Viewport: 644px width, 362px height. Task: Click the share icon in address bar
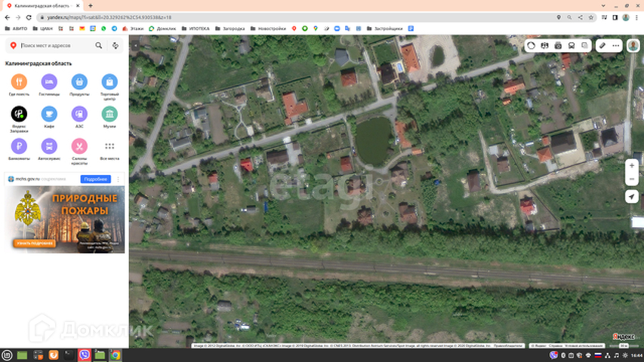click(581, 17)
